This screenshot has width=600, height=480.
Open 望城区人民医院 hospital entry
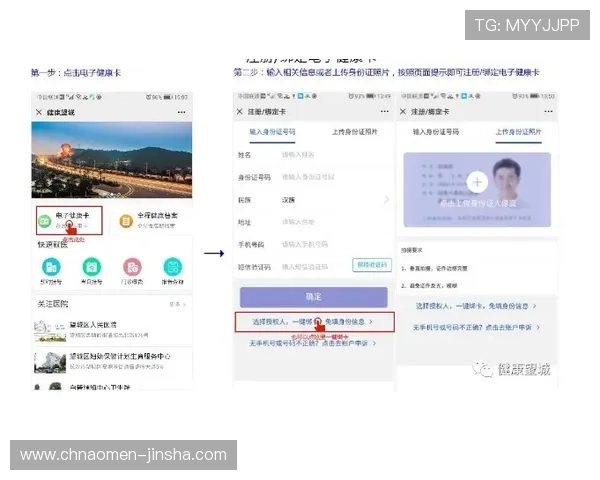112,331
